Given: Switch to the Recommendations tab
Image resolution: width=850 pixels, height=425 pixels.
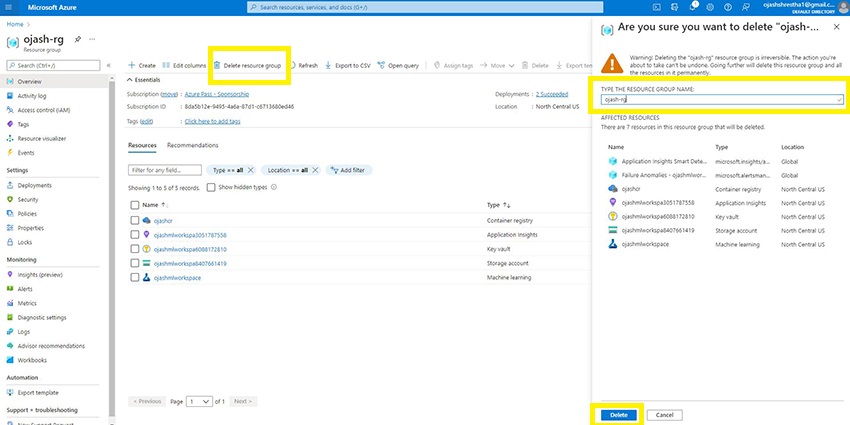Looking at the screenshot, I should [192, 145].
